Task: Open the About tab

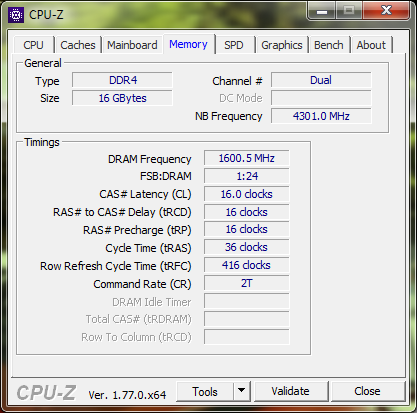Action: pyautogui.click(x=371, y=45)
